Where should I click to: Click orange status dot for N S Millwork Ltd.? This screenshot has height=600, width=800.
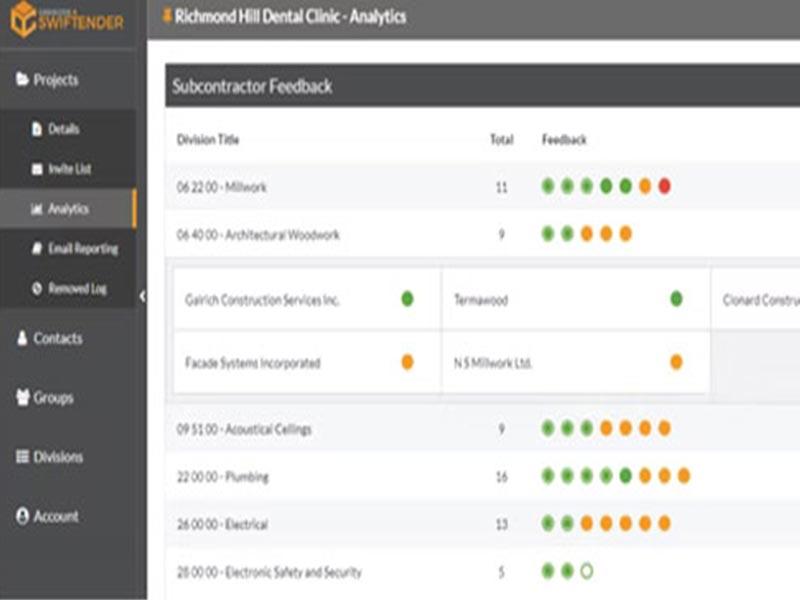pyautogui.click(x=676, y=362)
